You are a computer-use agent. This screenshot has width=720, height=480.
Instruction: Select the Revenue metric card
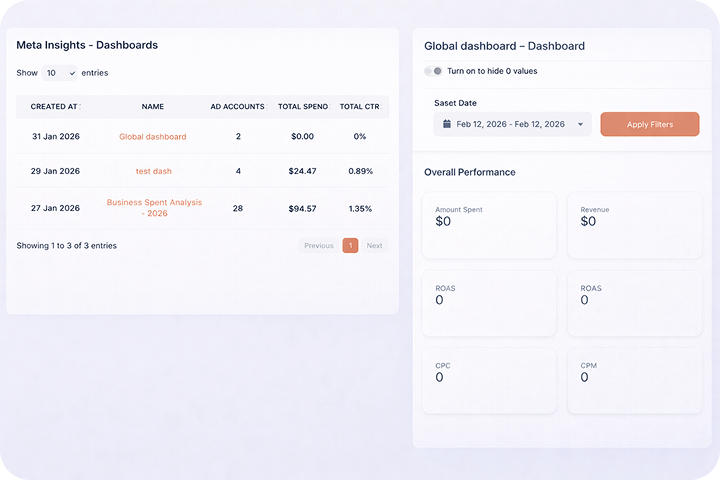click(634, 225)
